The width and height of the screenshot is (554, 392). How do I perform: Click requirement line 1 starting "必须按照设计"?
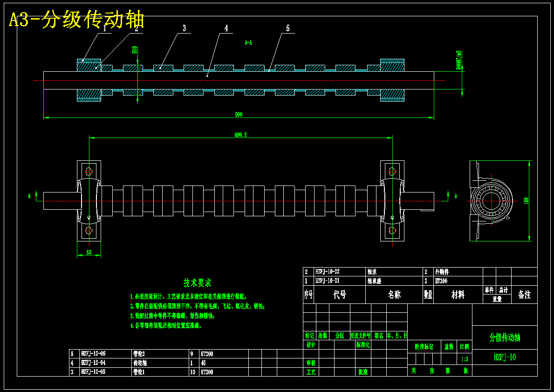(188, 296)
